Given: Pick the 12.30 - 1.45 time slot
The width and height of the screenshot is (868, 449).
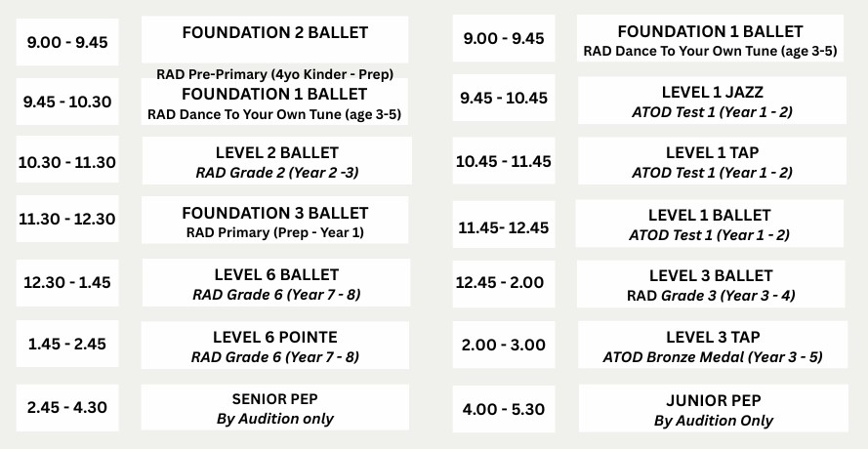Looking at the screenshot, I should coord(66,283).
